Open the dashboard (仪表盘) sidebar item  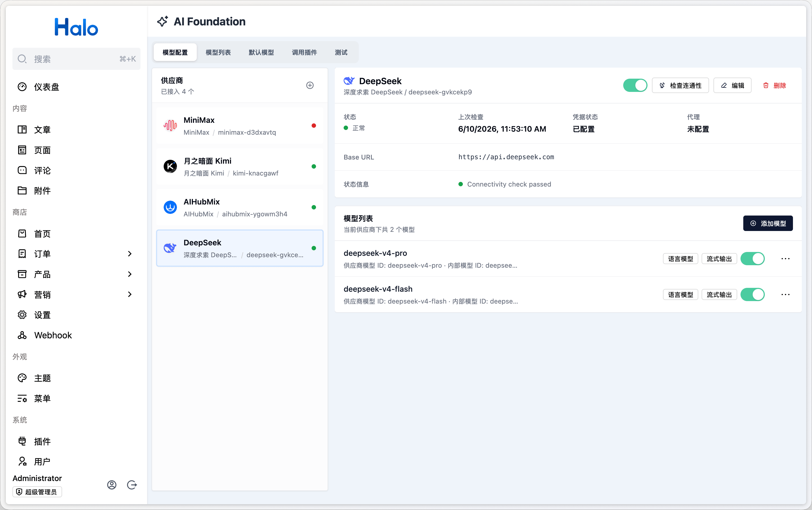76,87
